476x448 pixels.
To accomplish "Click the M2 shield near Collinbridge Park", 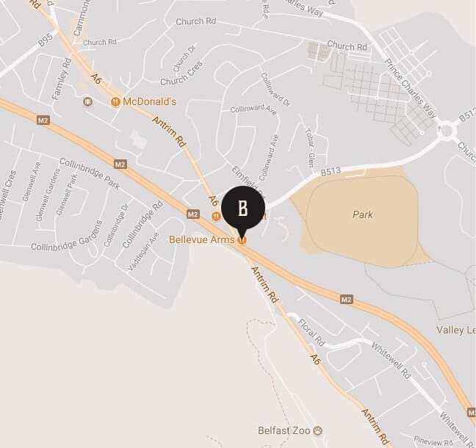I will pos(120,165).
